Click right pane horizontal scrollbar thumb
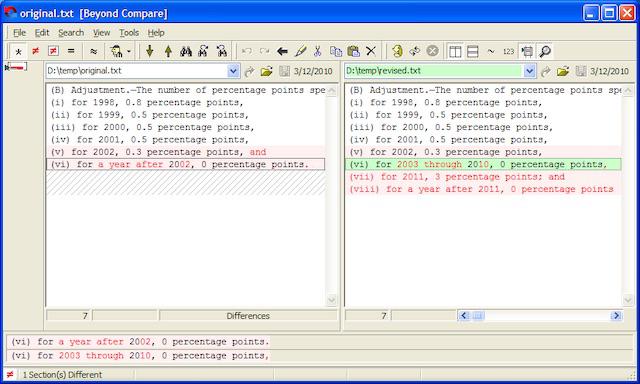The image size is (640, 384). pos(478,315)
